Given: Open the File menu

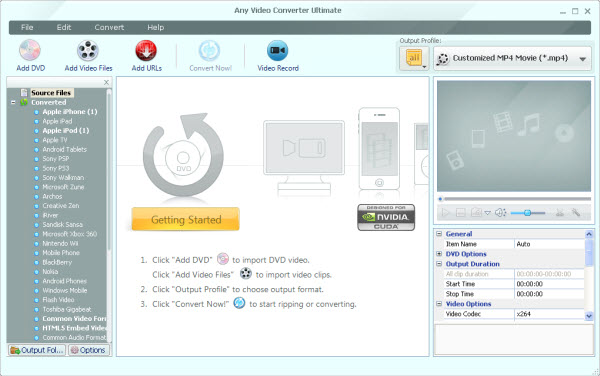Looking at the screenshot, I should point(27,27).
